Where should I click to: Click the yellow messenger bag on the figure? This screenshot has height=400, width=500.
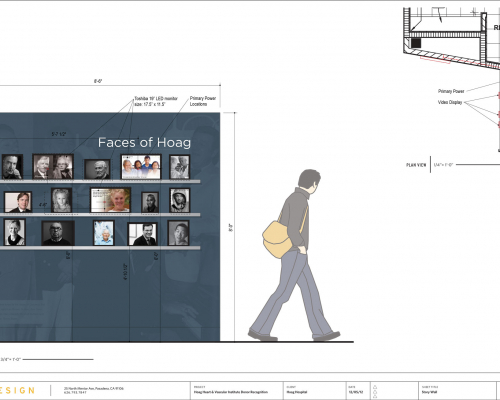[278, 239]
